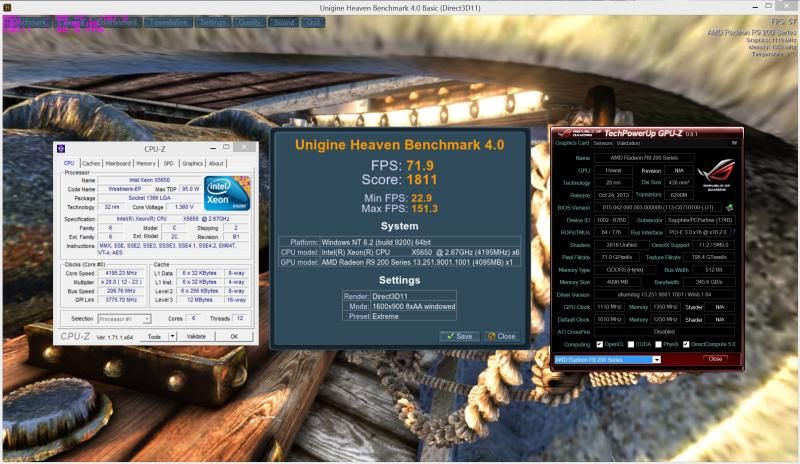
Task: Click the Republic of Gamers logo in GPU-Z
Action: [x=716, y=174]
